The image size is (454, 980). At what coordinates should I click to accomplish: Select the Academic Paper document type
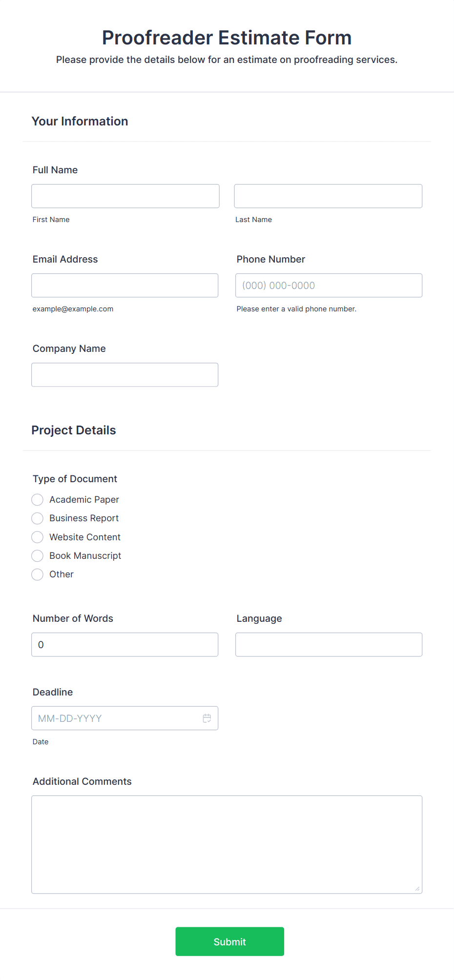click(x=37, y=499)
